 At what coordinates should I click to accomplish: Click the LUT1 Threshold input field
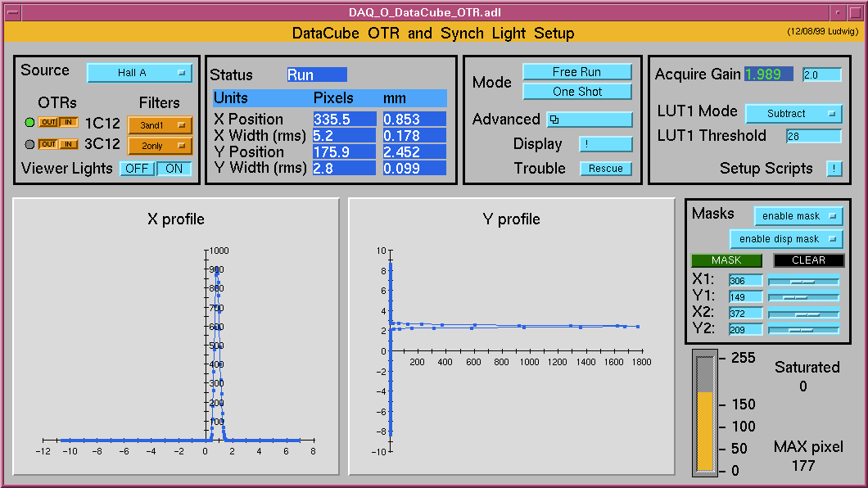(813, 137)
